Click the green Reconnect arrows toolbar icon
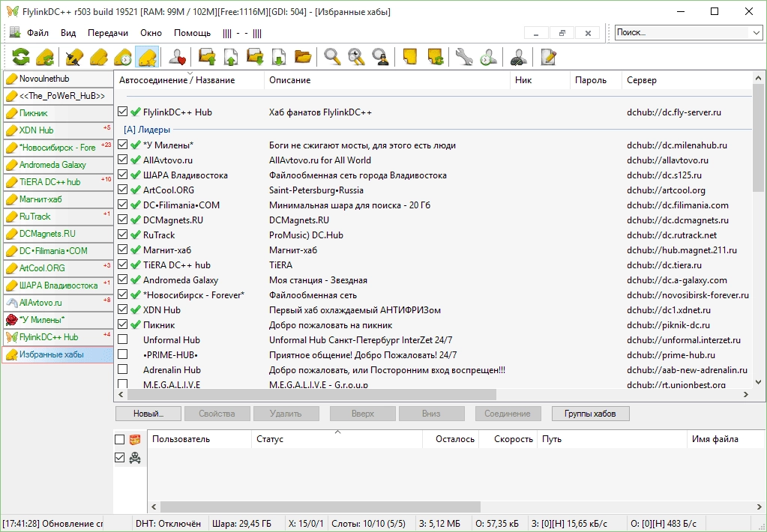Image resolution: width=767 pixels, height=532 pixels. (x=21, y=57)
